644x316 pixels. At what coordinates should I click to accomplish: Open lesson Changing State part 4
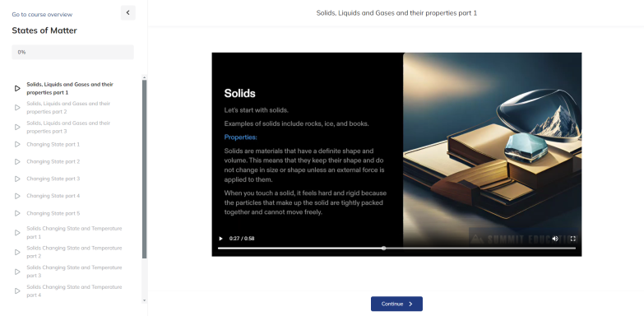coord(53,196)
